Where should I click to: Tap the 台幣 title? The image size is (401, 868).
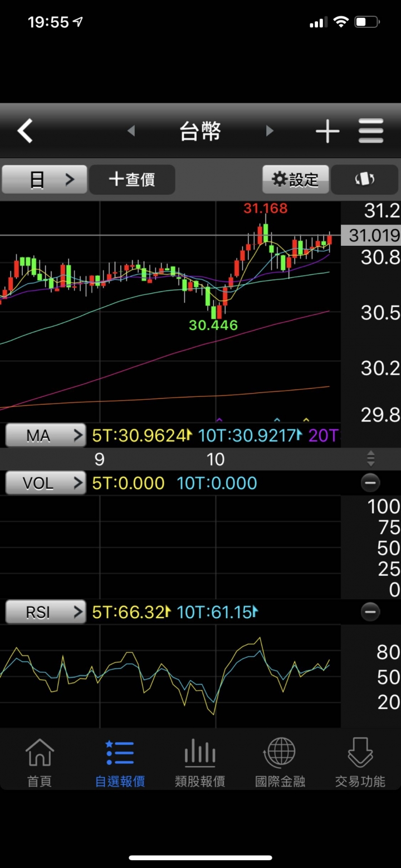coord(200,132)
